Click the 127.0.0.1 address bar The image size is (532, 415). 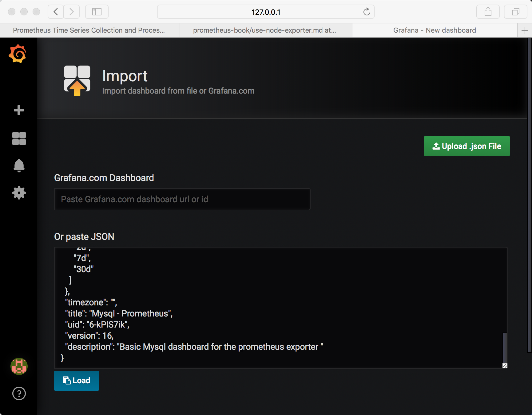click(266, 12)
